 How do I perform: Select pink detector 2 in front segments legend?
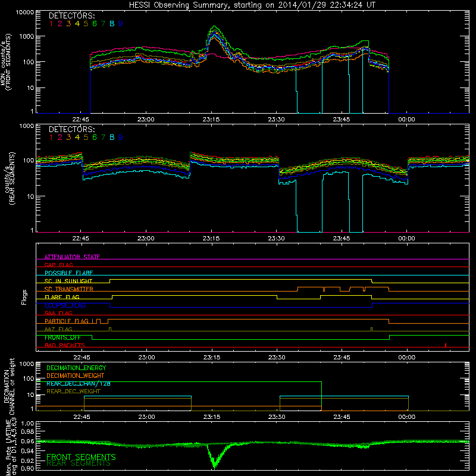(x=60, y=24)
